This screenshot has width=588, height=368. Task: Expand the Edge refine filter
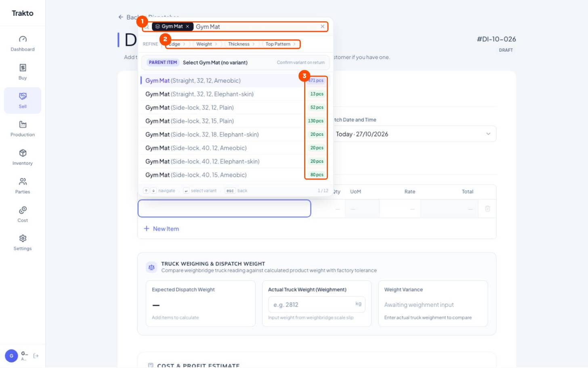pyautogui.click(x=177, y=44)
